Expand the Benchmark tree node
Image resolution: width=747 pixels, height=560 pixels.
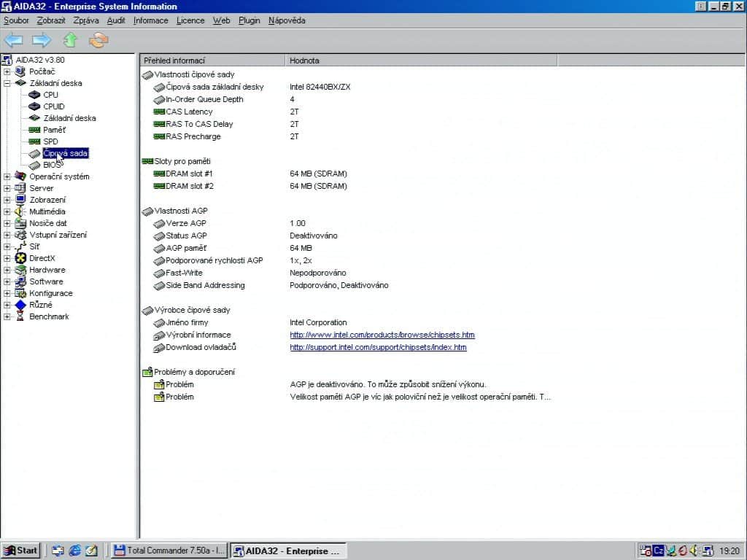(x=7, y=316)
